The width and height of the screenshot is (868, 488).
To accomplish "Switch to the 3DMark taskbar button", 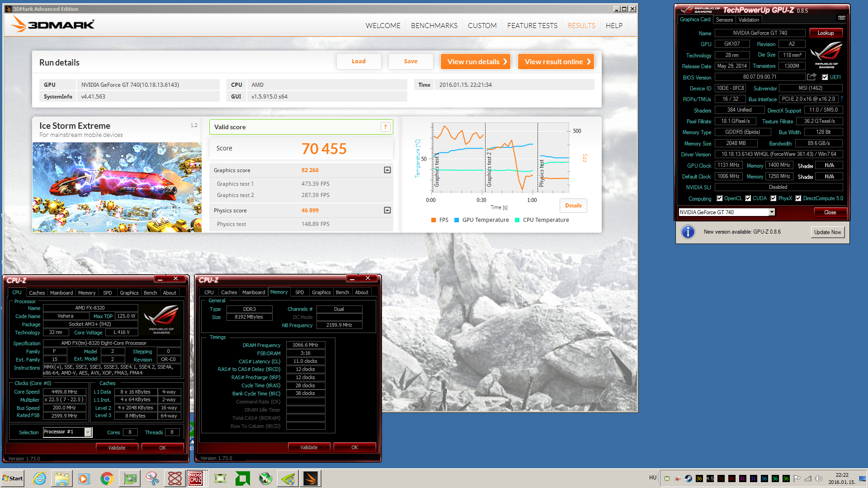I will 311,479.
